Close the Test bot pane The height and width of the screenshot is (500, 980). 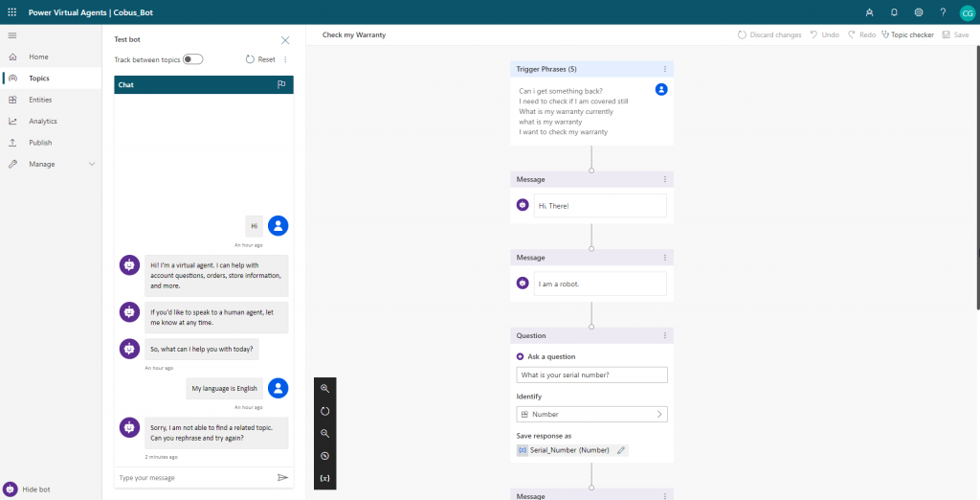[x=285, y=40]
